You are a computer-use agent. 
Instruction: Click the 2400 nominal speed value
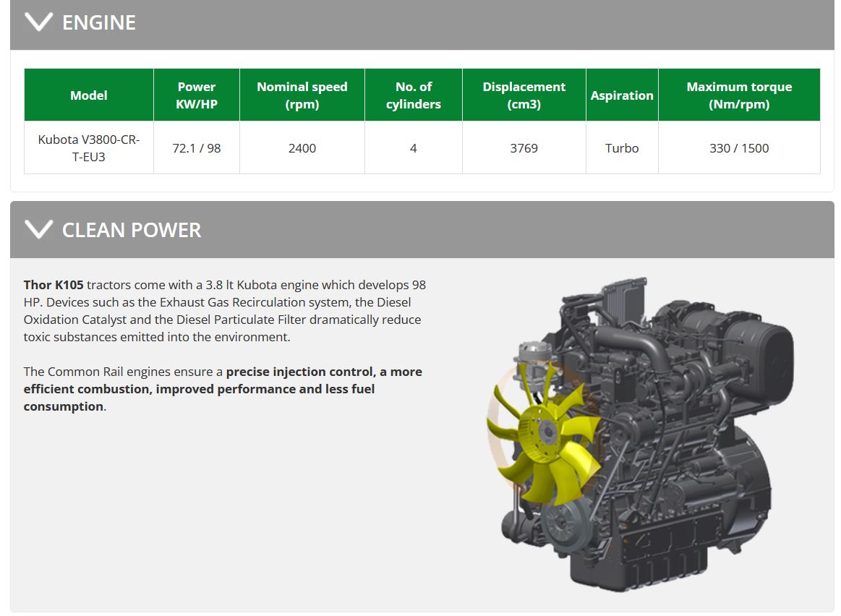tap(302, 148)
